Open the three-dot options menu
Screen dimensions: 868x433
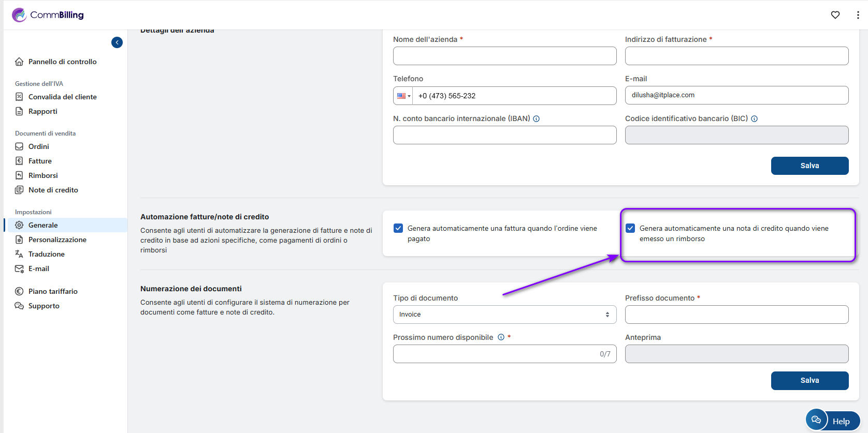click(x=858, y=15)
